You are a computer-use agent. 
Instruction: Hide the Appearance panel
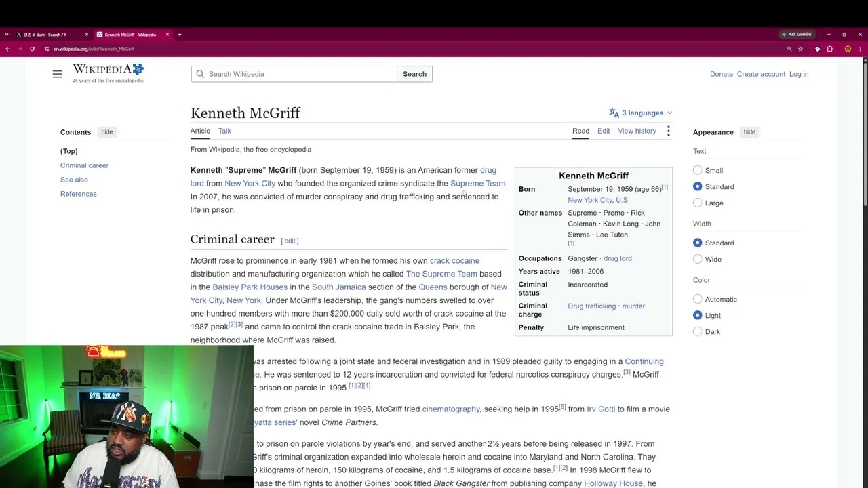pos(749,132)
